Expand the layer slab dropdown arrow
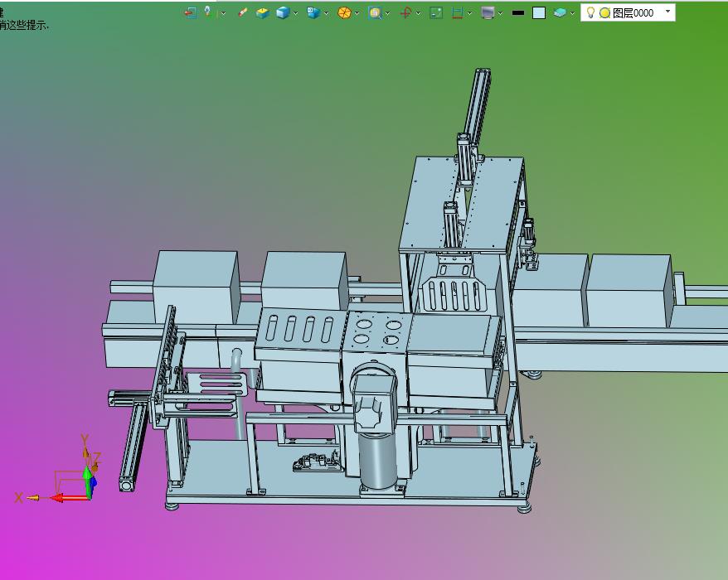The height and width of the screenshot is (580, 728). tap(572, 13)
